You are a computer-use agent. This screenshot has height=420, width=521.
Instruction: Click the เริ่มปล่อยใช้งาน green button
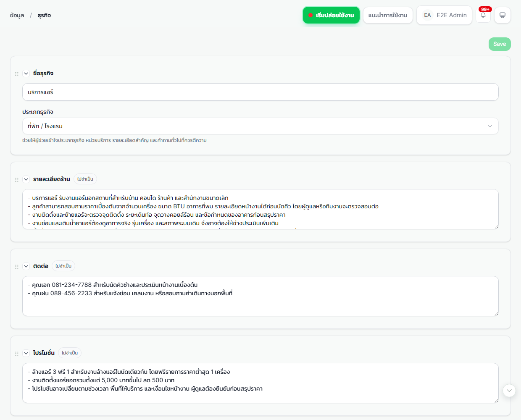331,15
